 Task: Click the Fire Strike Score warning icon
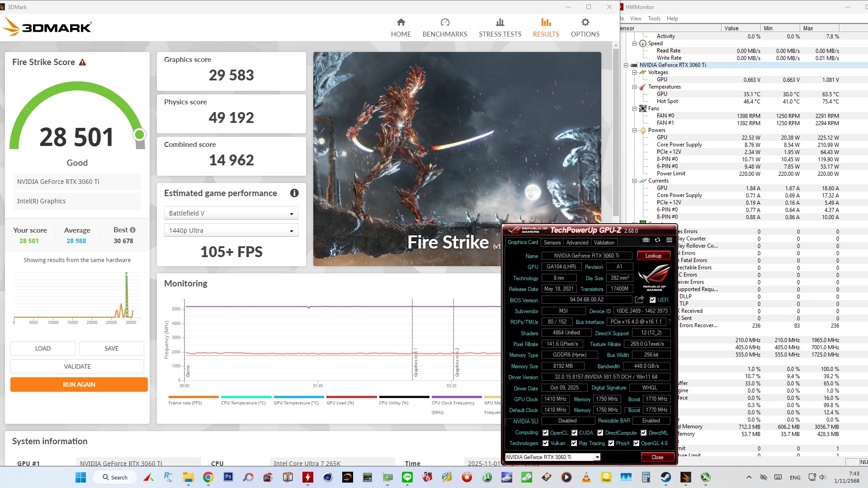(x=82, y=62)
